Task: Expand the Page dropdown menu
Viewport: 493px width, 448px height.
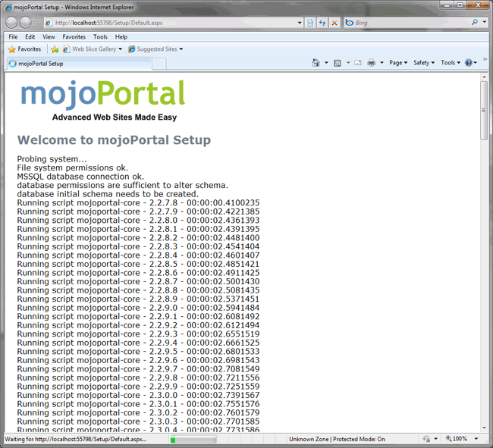Action: pos(397,63)
